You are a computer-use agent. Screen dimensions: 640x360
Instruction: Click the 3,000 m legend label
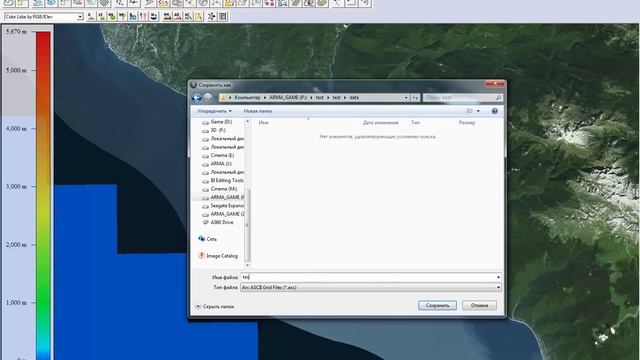(16, 187)
